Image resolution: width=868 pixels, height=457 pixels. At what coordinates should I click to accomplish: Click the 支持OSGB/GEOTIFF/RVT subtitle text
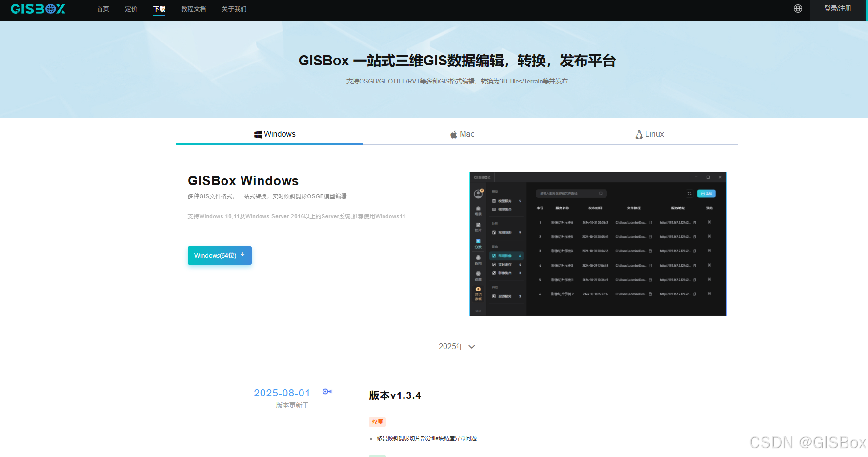(x=457, y=81)
